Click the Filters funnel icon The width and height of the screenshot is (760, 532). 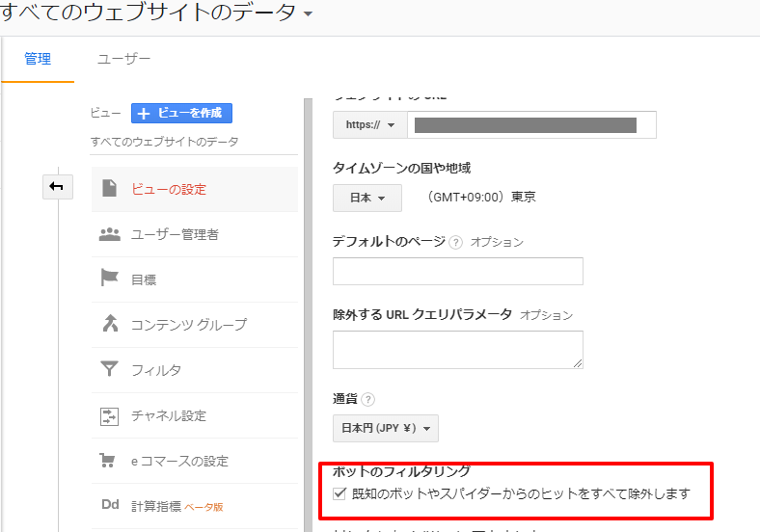(x=109, y=369)
